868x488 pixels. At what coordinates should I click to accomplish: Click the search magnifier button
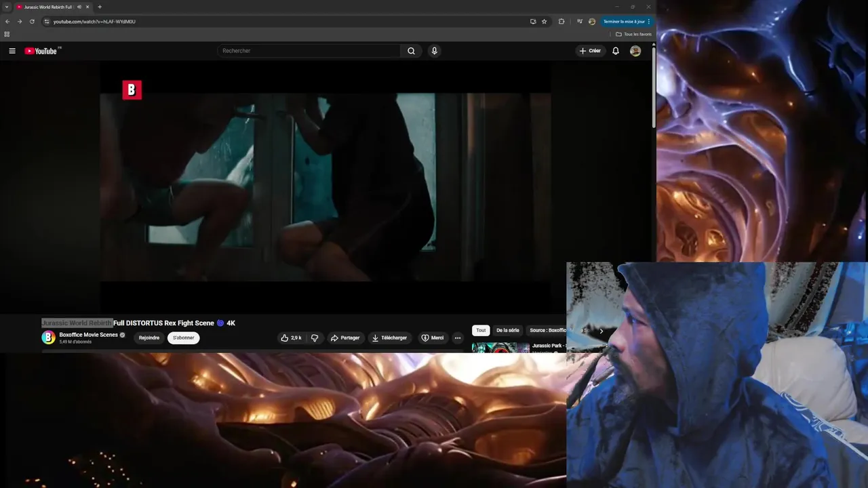(411, 51)
